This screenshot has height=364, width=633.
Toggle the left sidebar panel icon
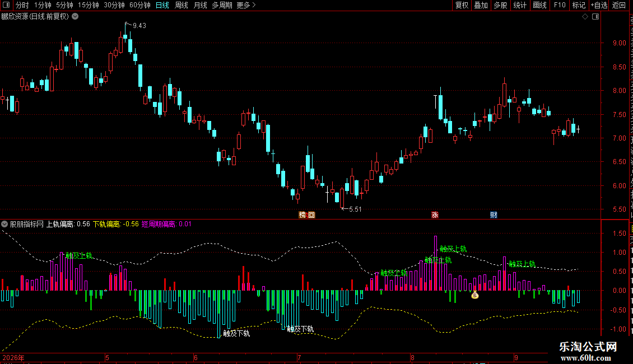(x=6, y=5)
